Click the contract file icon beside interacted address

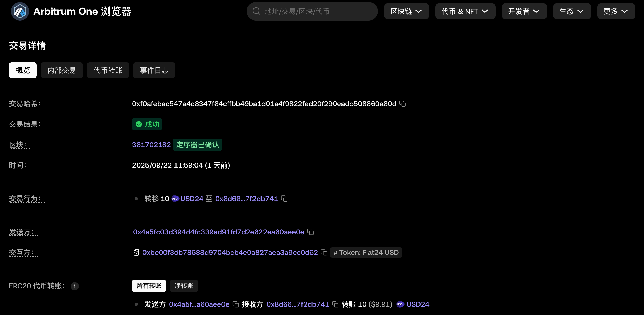point(136,253)
